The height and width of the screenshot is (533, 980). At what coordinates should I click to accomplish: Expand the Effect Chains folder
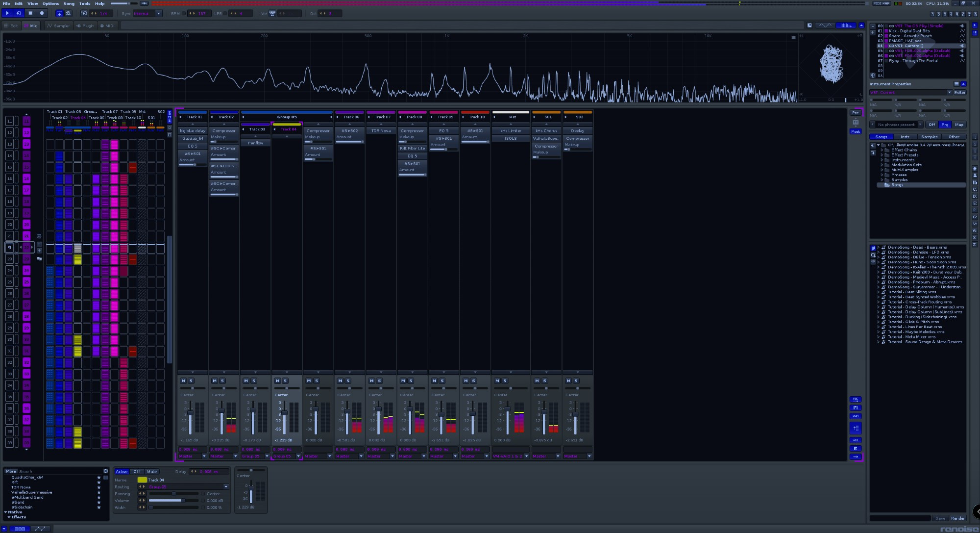(x=882, y=150)
